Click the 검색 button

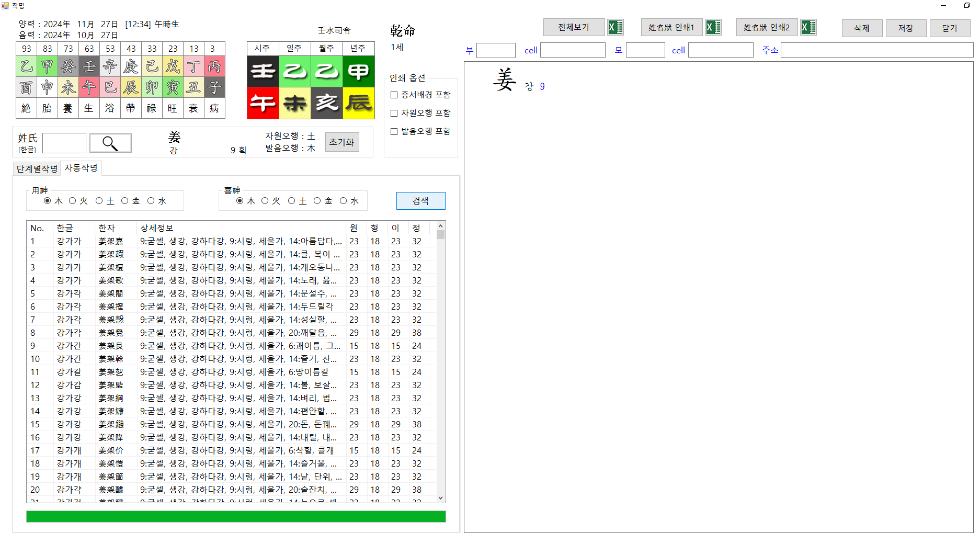tap(420, 201)
